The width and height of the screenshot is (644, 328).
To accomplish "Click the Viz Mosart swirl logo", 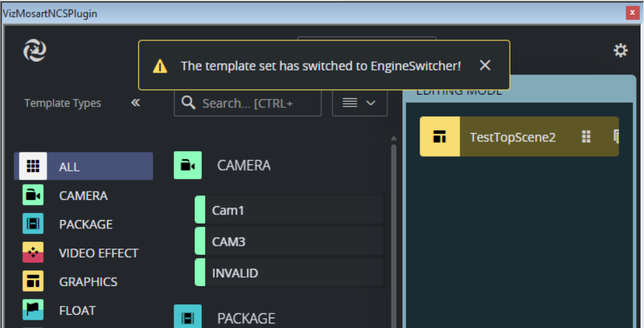I will pos(35,51).
